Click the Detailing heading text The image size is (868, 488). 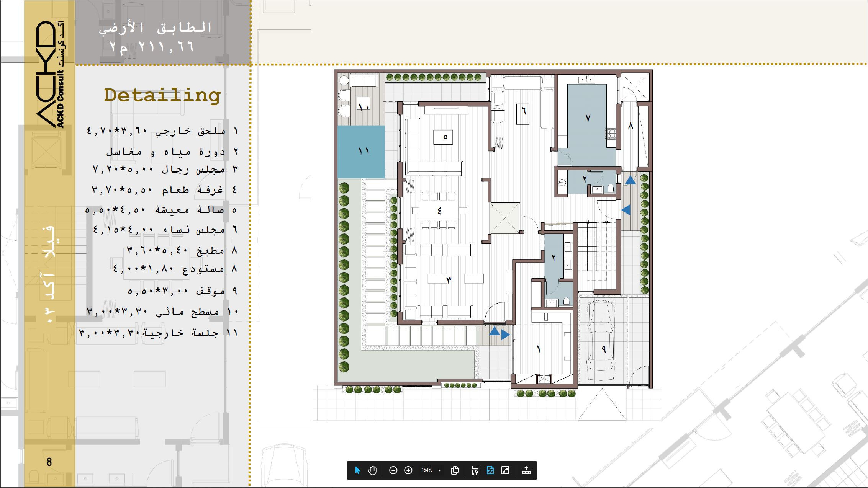click(x=162, y=95)
